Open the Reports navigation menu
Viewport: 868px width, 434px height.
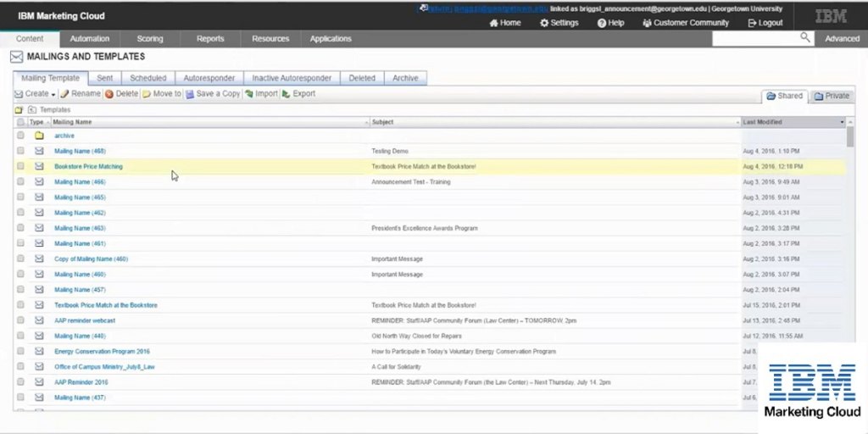point(210,39)
